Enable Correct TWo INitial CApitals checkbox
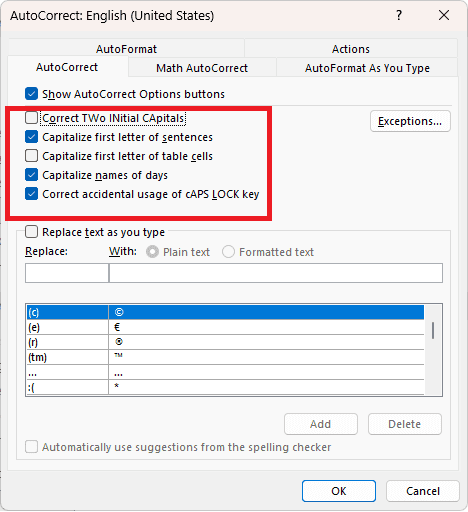The image size is (468, 512). [31, 118]
